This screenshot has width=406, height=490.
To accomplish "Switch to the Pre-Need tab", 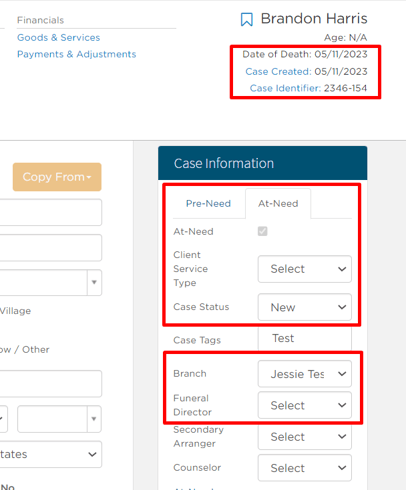I will click(x=208, y=203).
